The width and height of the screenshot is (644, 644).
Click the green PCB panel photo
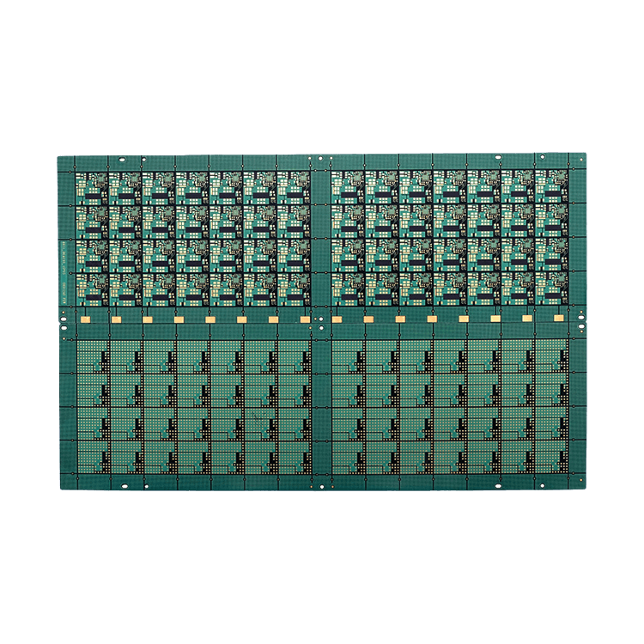(322, 322)
